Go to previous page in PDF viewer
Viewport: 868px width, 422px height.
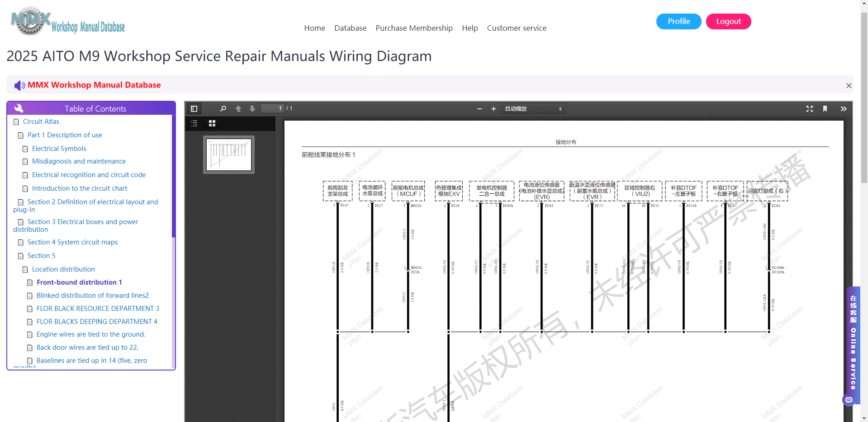pyautogui.click(x=238, y=109)
